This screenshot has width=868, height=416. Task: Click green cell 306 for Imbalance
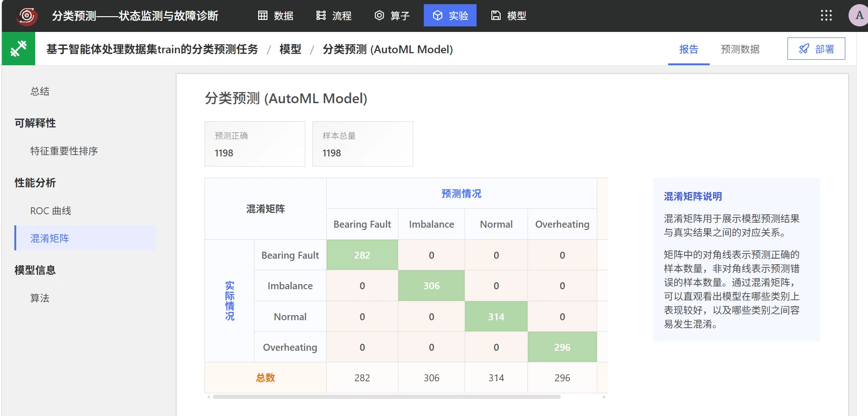click(x=431, y=286)
